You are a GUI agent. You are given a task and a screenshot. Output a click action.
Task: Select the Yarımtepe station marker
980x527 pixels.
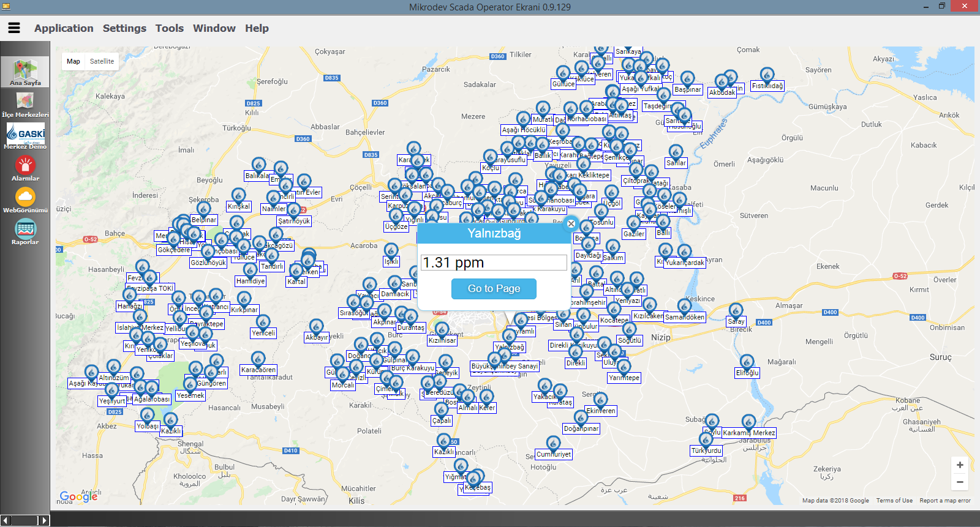pos(624,367)
